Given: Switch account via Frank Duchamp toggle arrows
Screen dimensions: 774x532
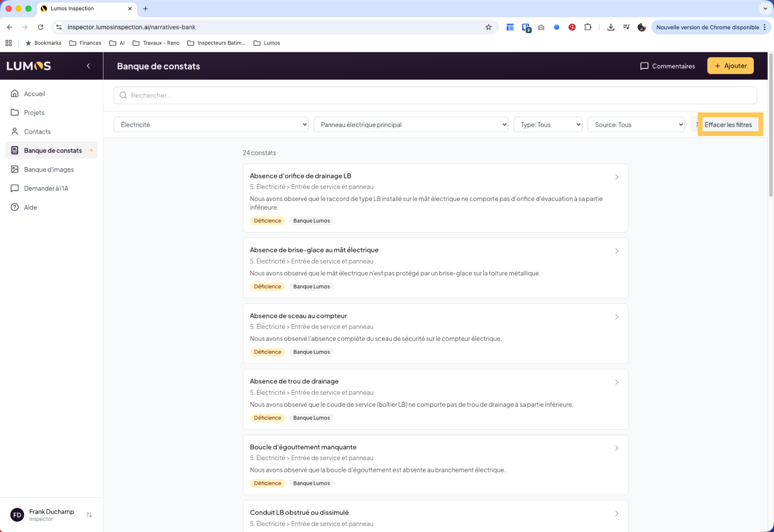Looking at the screenshot, I should pos(89,515).
